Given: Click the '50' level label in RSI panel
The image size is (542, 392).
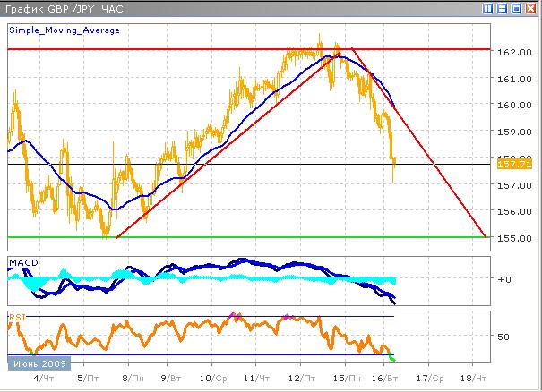Looking at the screenshot, I should (x=503, y=337).
